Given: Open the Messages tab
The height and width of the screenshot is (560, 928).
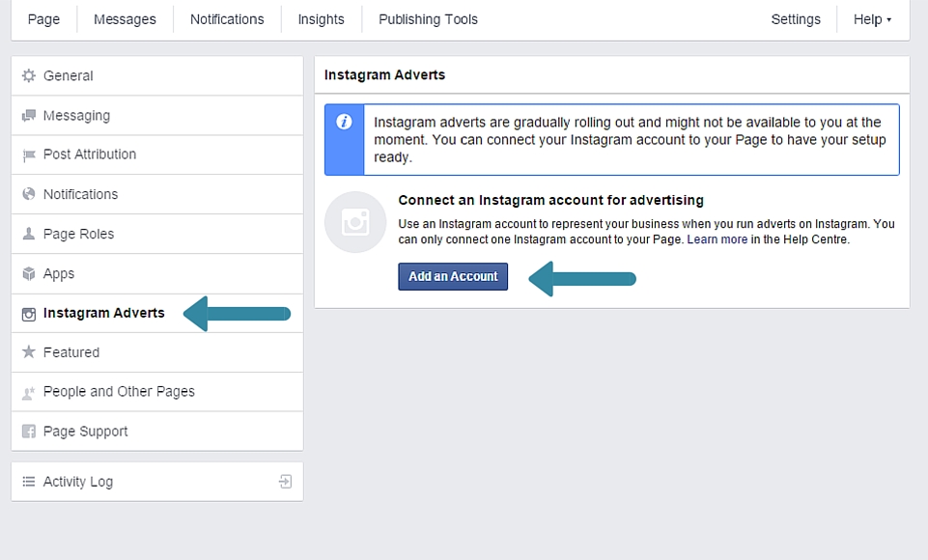Looking at the screenshot, I should [125, 19].
